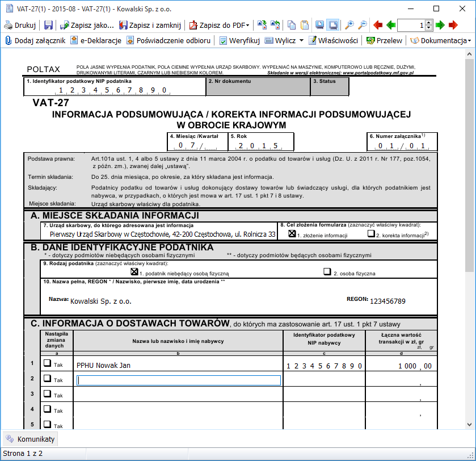Check 'korekta informacji' checkbox
Image resolution: width=476 pixels, height=461 pixels.
(371, 233)
